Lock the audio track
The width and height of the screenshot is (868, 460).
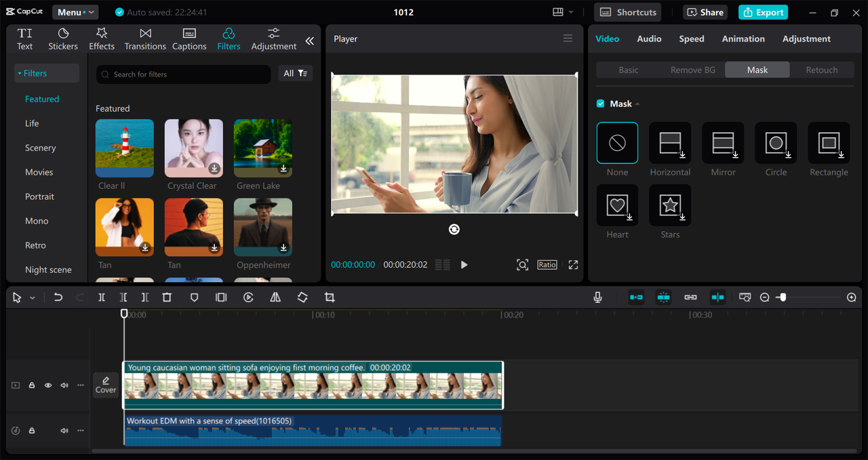coord(32,431)
